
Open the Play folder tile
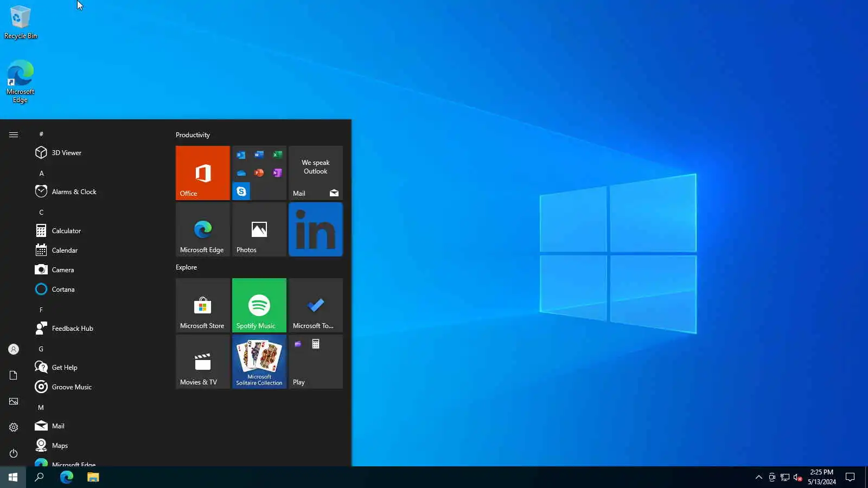(x=316, y=362)
